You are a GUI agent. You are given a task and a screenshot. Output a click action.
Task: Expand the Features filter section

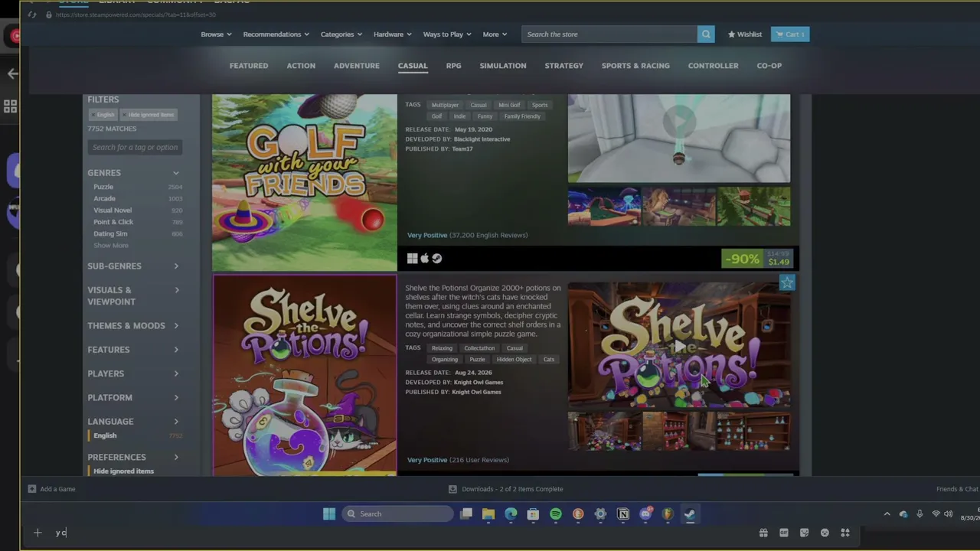(x=134, y=350)
